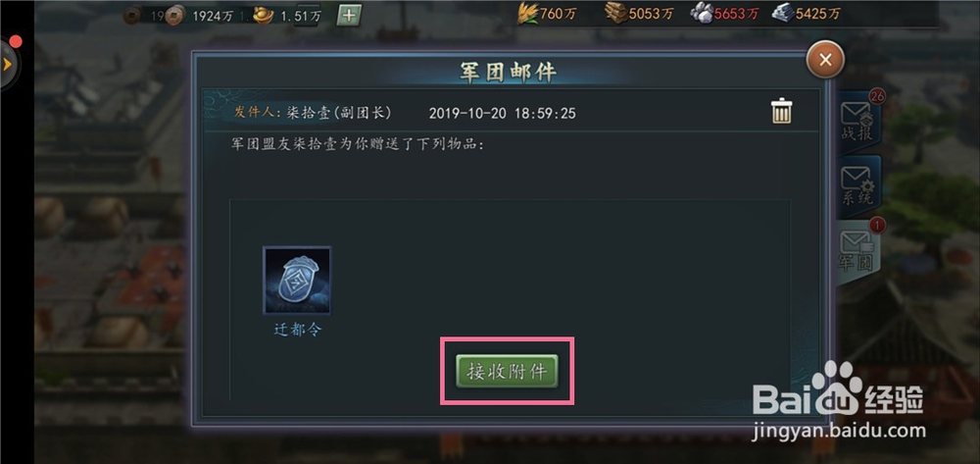Tap the 迁都令 item icon
The image size is (980, 464).
pos(297,281)
